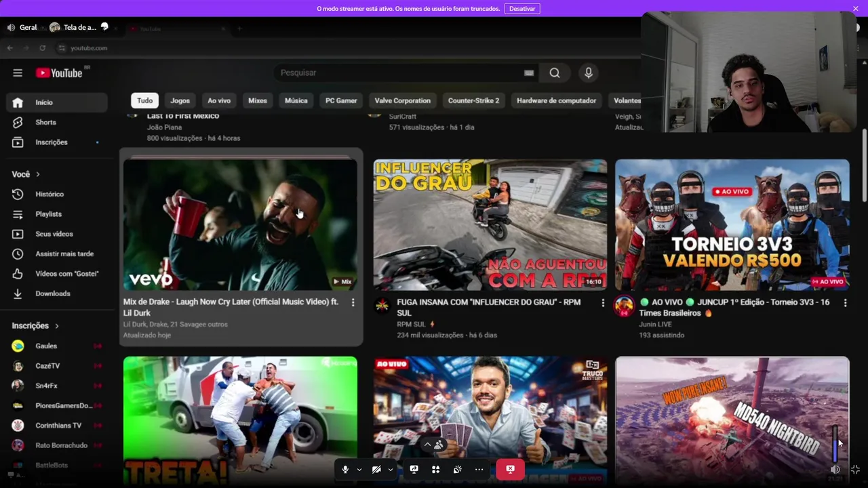The height and width of the screenshot is (488, 868).
Task: Open Histórico in the sidebar
Action: click(x=57, y=194)
